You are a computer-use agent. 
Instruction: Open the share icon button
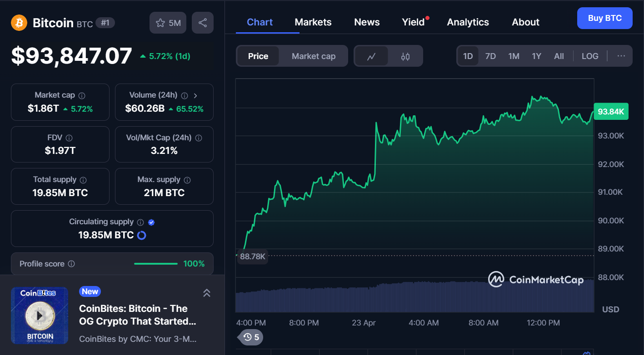pyautogui.click(x=203, y=23)
